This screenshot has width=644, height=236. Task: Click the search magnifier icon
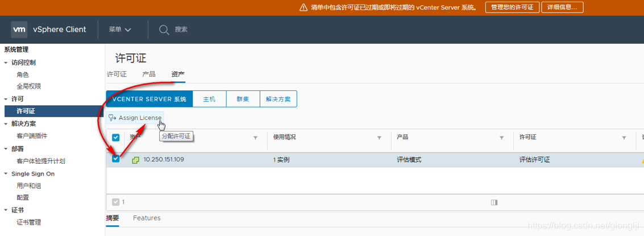pos(164,30)
